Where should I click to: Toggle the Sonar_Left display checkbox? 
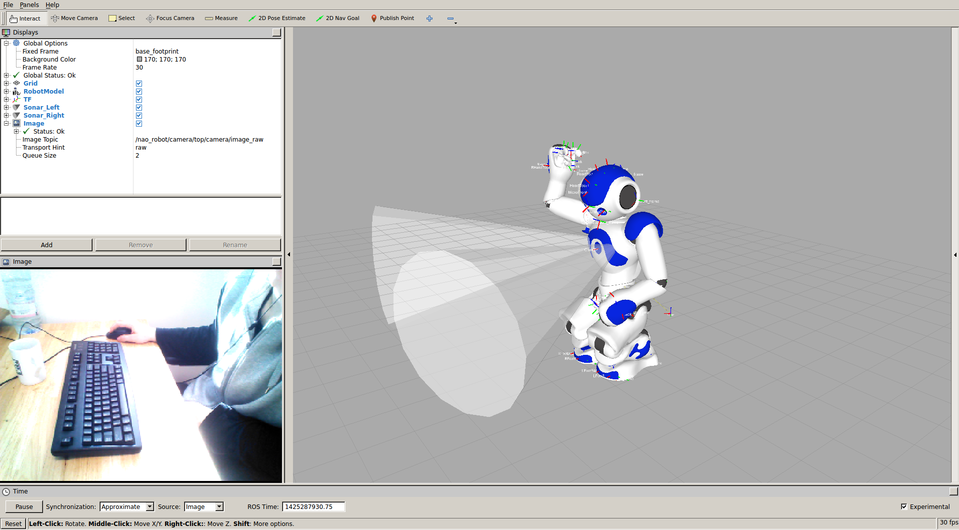point(139,108)
